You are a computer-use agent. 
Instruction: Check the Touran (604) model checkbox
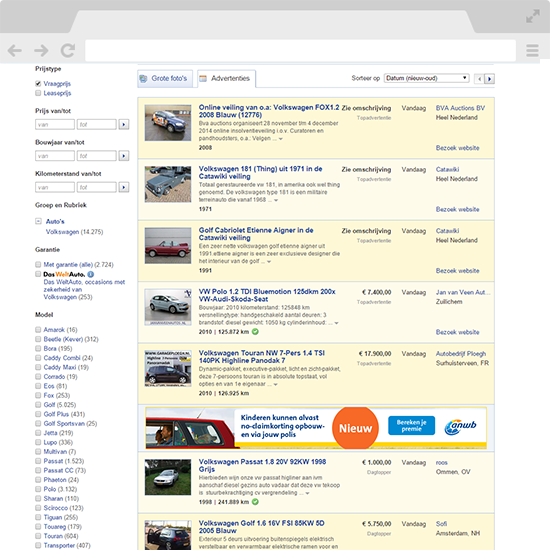tap(38, 536)
